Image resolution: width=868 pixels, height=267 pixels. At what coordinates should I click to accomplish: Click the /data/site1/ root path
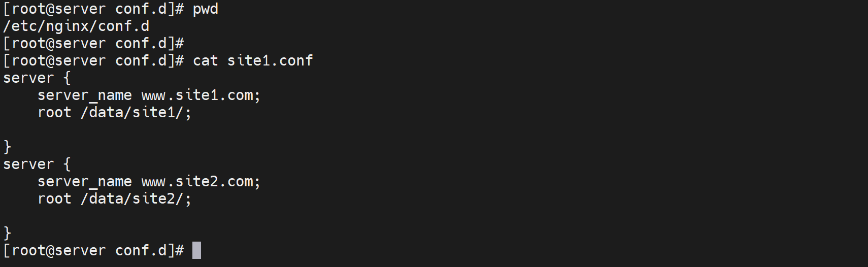pos(132,113)
